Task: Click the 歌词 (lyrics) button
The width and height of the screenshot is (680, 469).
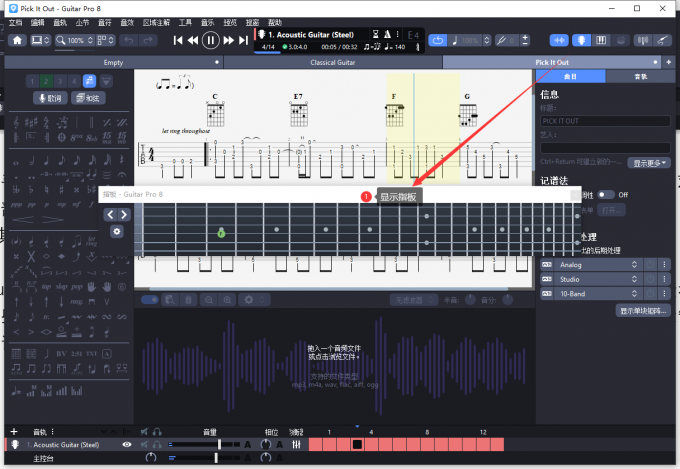Action: [x=49, y=98]
